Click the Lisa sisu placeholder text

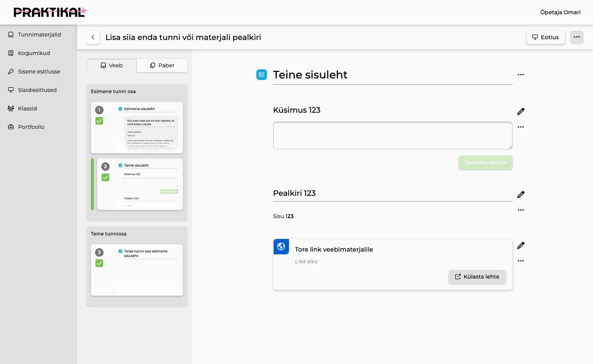pos(306,261)
